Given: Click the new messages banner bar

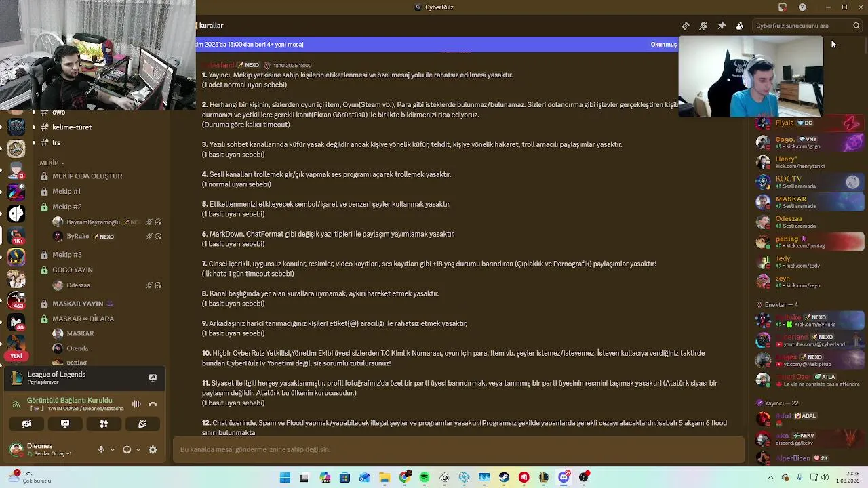Looking at the screenshot, I should [x=437, y=45].
